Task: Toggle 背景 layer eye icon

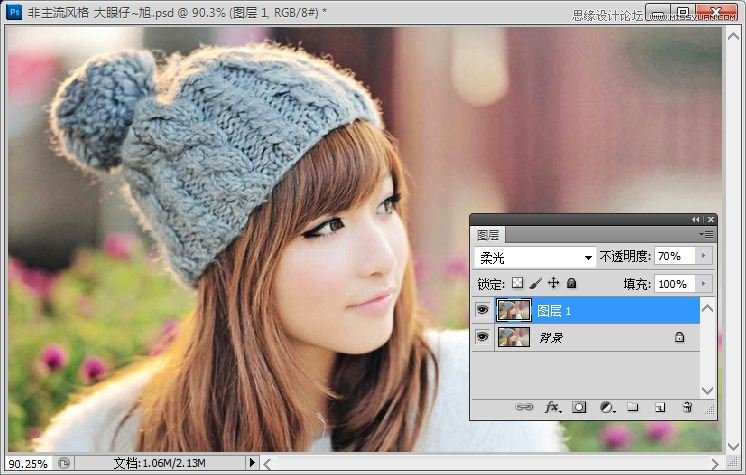Action: point(482,338)
